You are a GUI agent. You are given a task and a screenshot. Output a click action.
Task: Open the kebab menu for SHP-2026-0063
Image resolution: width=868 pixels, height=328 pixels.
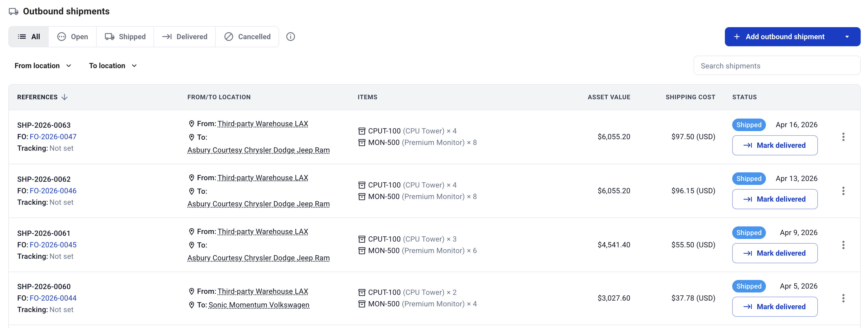(843, 137)
